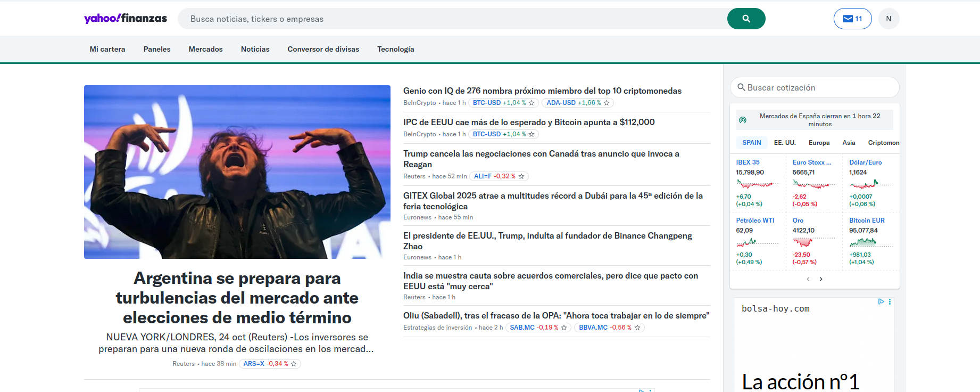Image resolution: width=980 pixels, height=392 pixels.
Task: Star the ADA-USD ticker to watchlist
Action: tap(607, 103)
